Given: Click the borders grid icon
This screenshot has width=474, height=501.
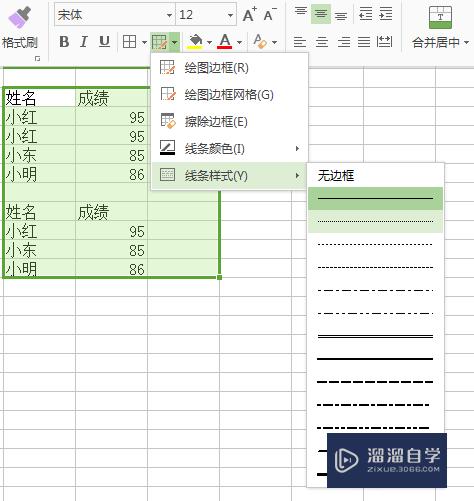Looking at the screenshot, I should click(129, 42).
